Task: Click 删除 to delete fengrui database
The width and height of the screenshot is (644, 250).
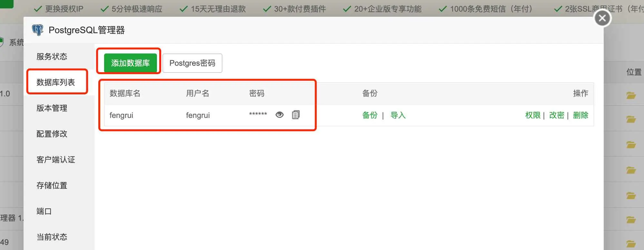Action: [x=581, y=115]
